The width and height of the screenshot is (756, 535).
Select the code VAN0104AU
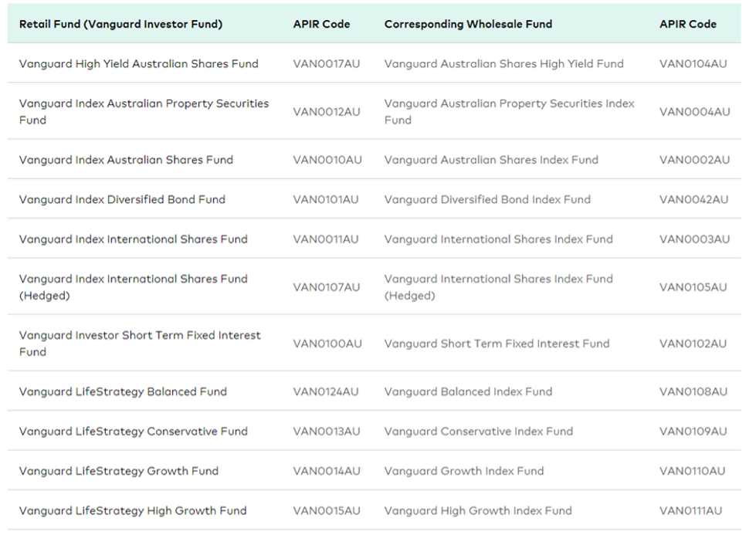(693, 63)
